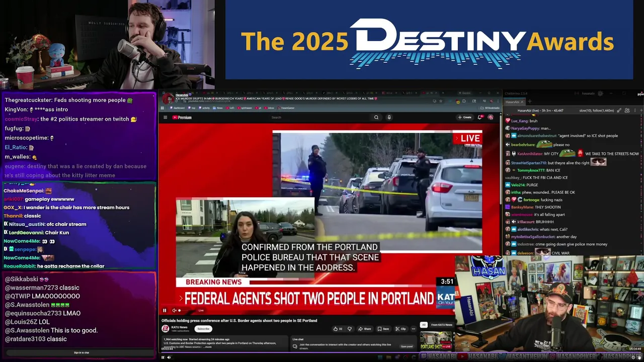This screenshot has height=362, width=644.
Task: Open the LoFi bookmark
Action: click(x=230, y=108)
